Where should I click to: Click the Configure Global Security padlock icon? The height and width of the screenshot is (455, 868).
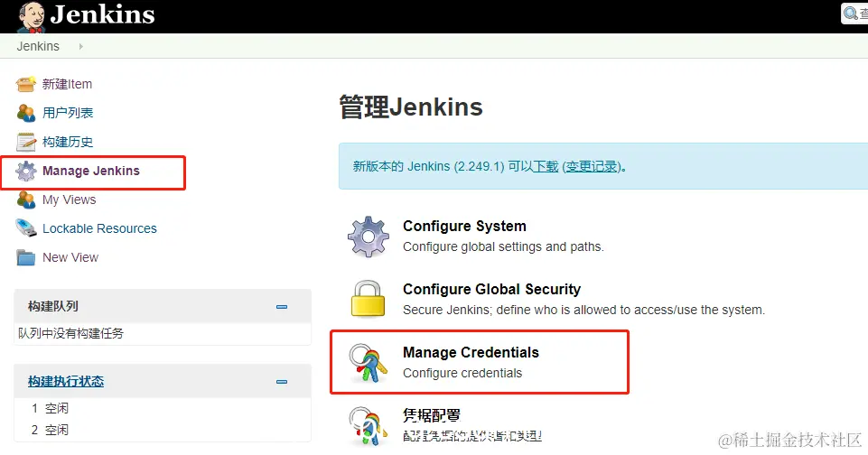(x=369, y=300)
